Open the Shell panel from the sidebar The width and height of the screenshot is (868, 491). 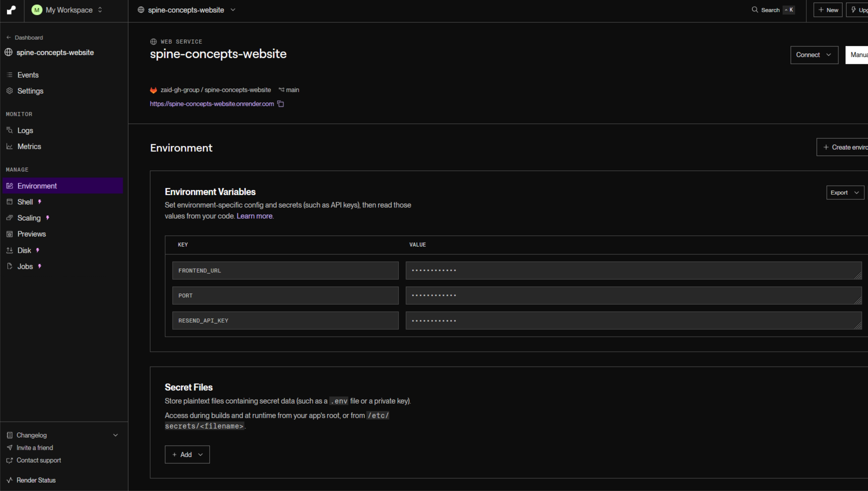[25, 202]
